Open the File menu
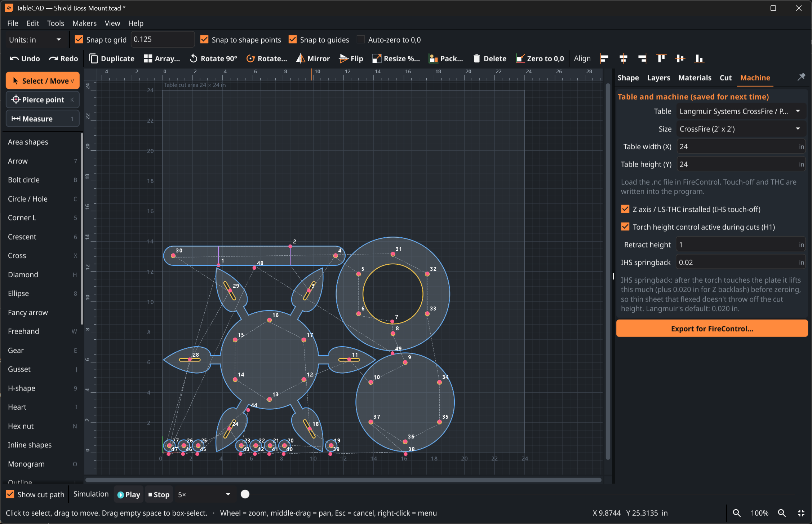The height and width of the screenshot is (524, 812). pyautogui.click(x=13, y=23)
